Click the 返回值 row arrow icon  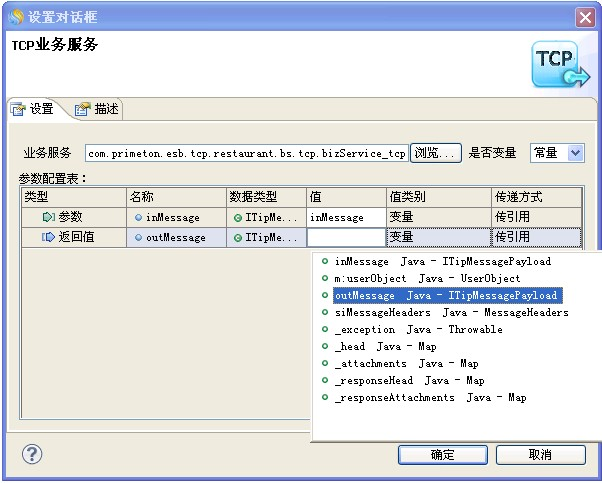[49, 237]
